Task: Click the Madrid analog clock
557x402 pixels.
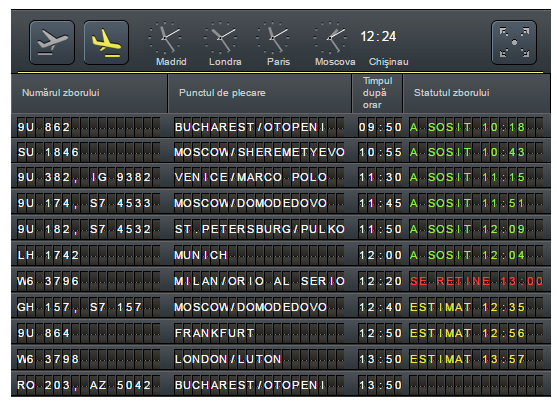Action: click(x=165, y=37)
